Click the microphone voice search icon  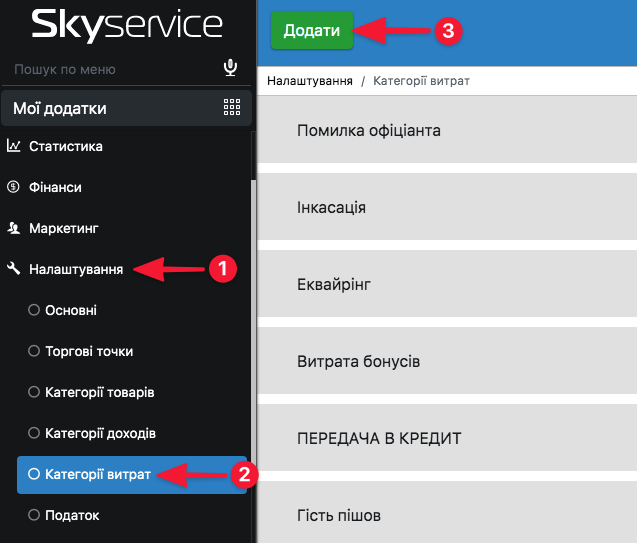pos(231,69)
